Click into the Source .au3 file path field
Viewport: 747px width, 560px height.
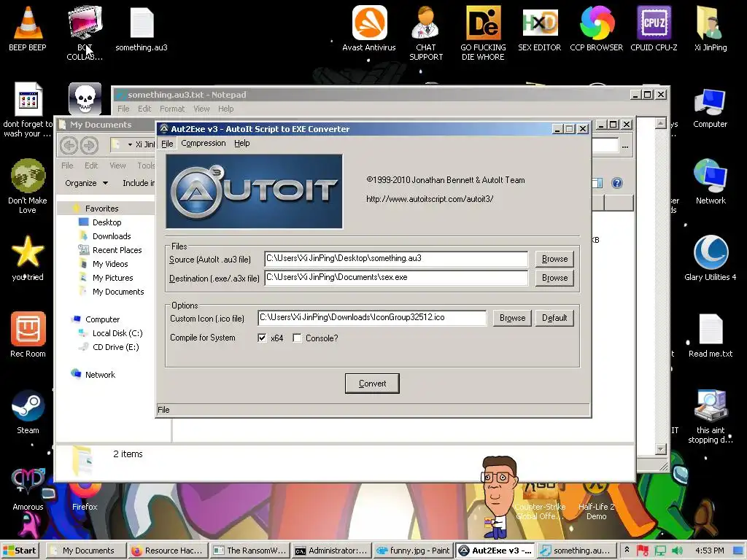click(396, 259)
